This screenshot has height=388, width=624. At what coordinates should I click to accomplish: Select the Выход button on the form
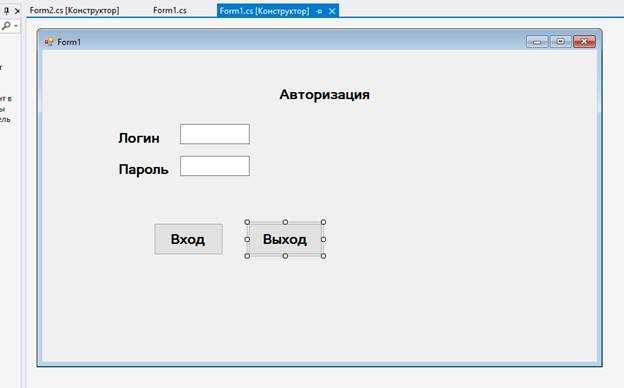pyautogui.click(x=285, y=239)
